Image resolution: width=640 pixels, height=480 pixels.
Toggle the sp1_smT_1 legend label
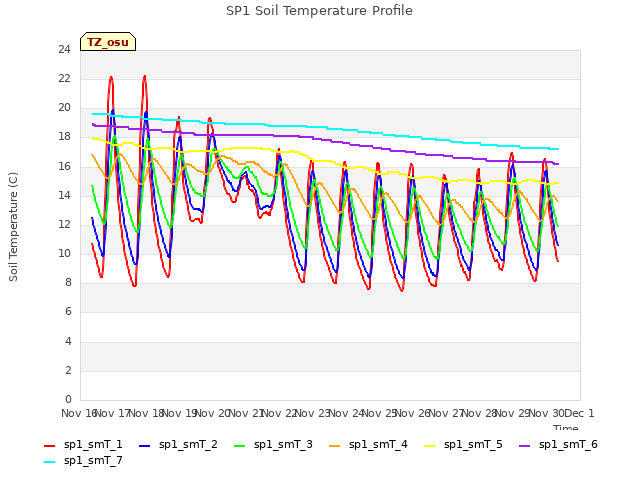pyautogui.click(x=93, y=444)
